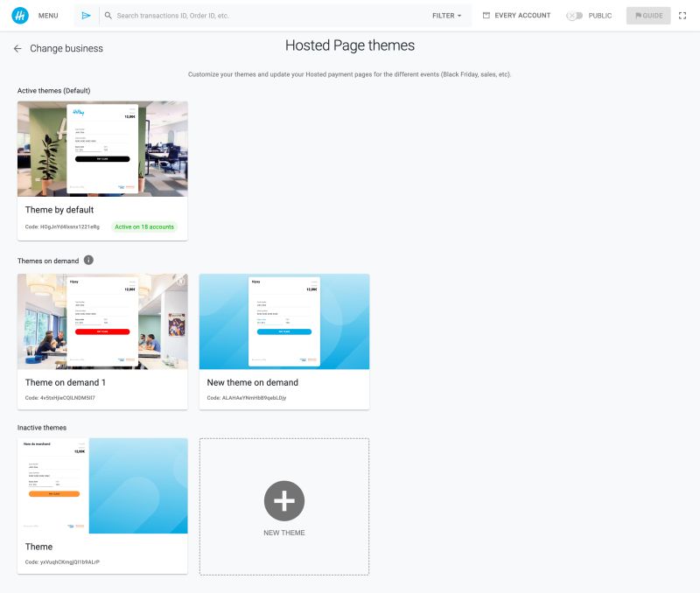Image resolution: width=700 pixels, height=593 pixels.
Task: Click the search magnifier icon
Action: click(108, 15)
